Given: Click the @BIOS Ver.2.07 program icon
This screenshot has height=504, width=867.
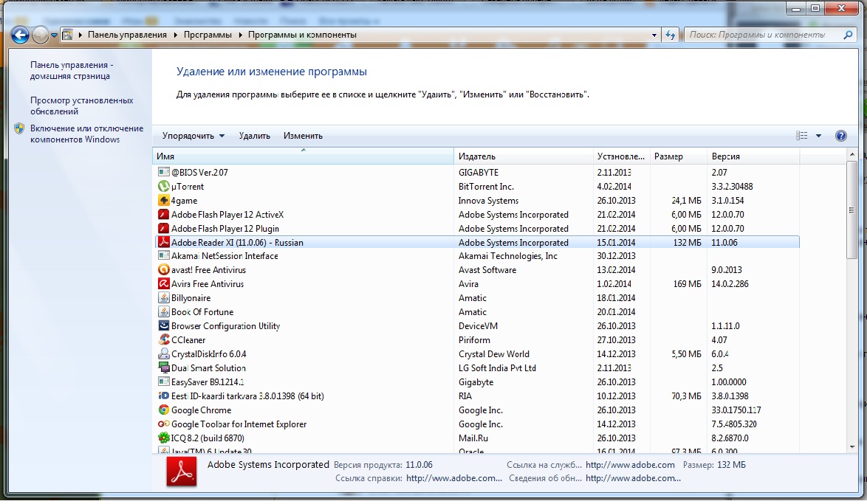Looking at the screenshot, I should 163,173.
